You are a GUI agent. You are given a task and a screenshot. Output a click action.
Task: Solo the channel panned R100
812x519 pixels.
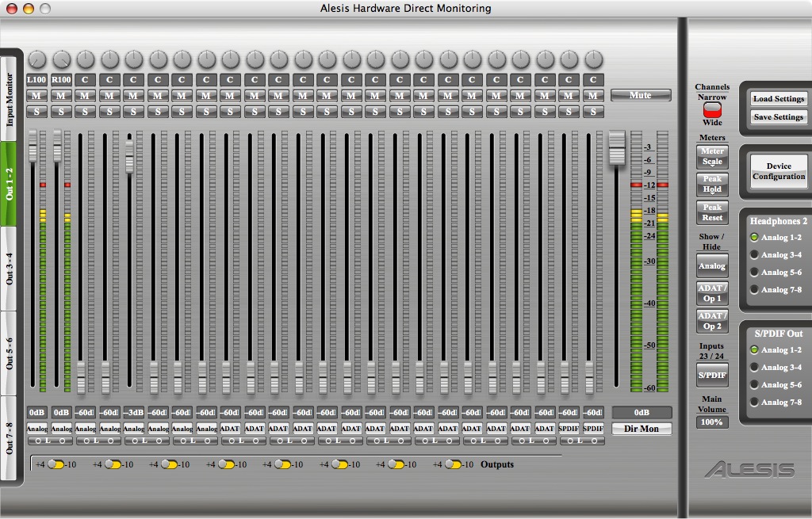(x=61, y=111)
